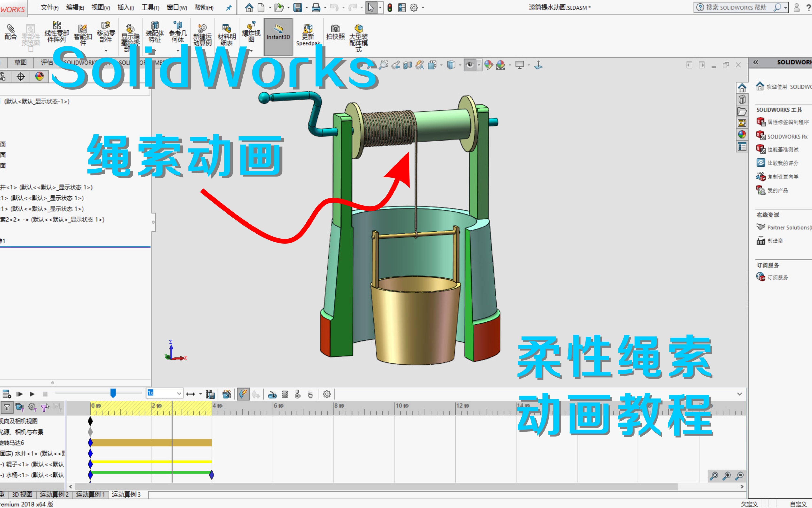Toggle Instant3D mode
This screenshot has width=812, height=508.
[x=278, y=37]
